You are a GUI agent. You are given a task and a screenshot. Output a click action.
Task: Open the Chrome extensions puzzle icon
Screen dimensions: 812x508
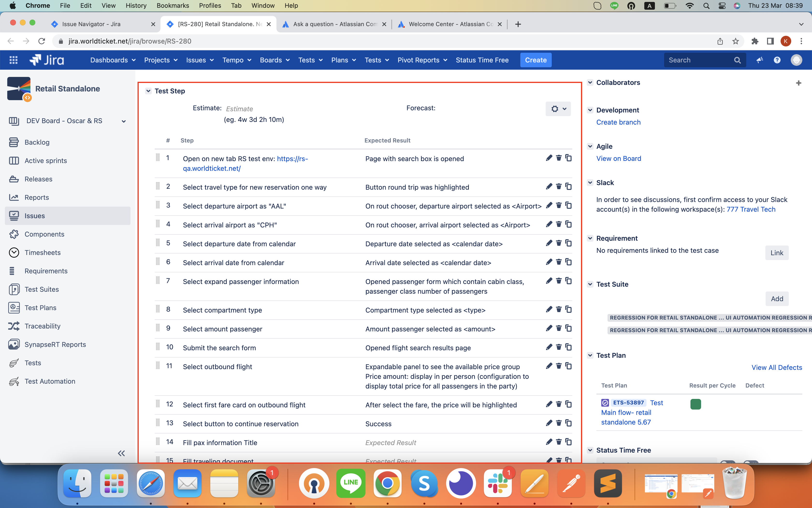pos(755,41)
